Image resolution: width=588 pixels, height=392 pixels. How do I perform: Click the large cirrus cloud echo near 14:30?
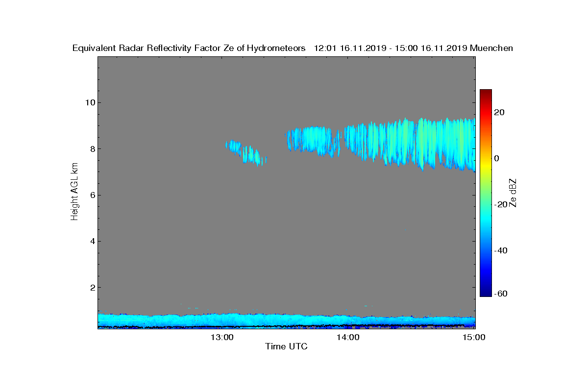[x=410, y=144]
